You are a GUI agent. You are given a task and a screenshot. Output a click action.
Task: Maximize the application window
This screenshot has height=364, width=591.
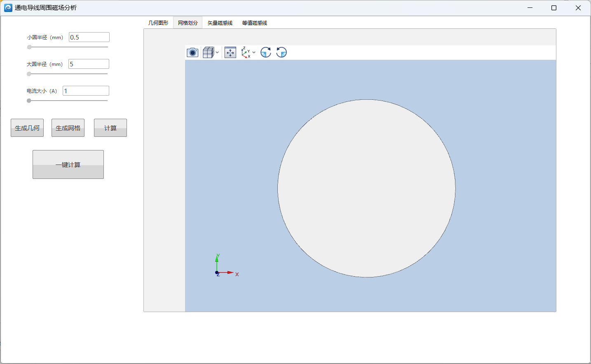(554, 8)
